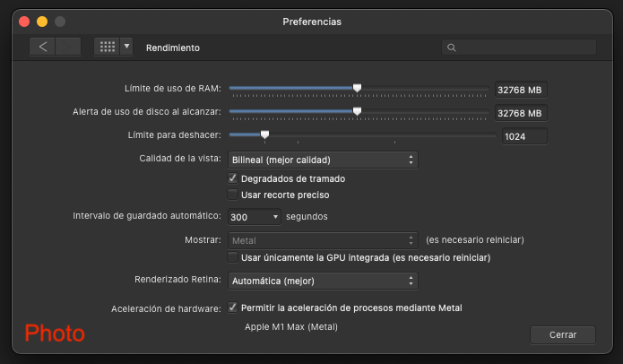Go forward with the right arrow button

68,47
